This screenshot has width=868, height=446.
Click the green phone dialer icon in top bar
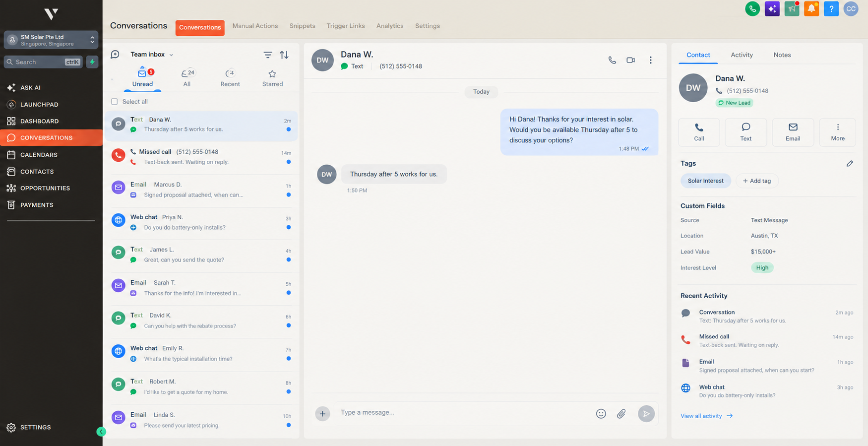(752, 9)
